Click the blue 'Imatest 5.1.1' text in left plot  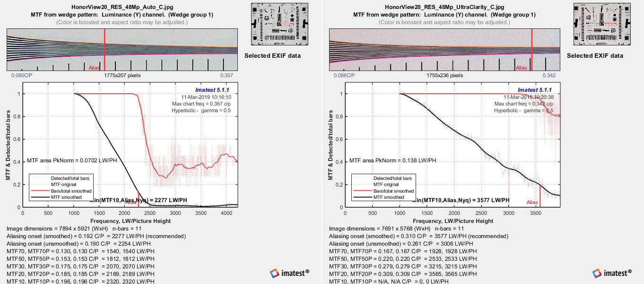coord(212,90)
